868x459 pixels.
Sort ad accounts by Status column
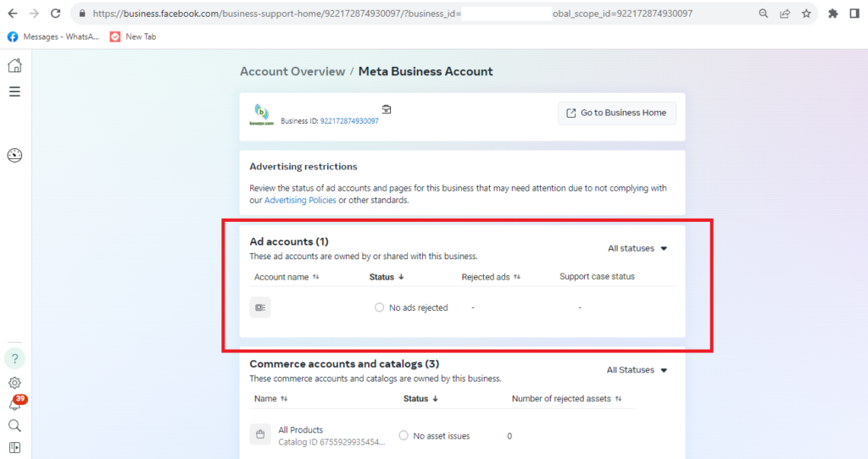point(387,277)
